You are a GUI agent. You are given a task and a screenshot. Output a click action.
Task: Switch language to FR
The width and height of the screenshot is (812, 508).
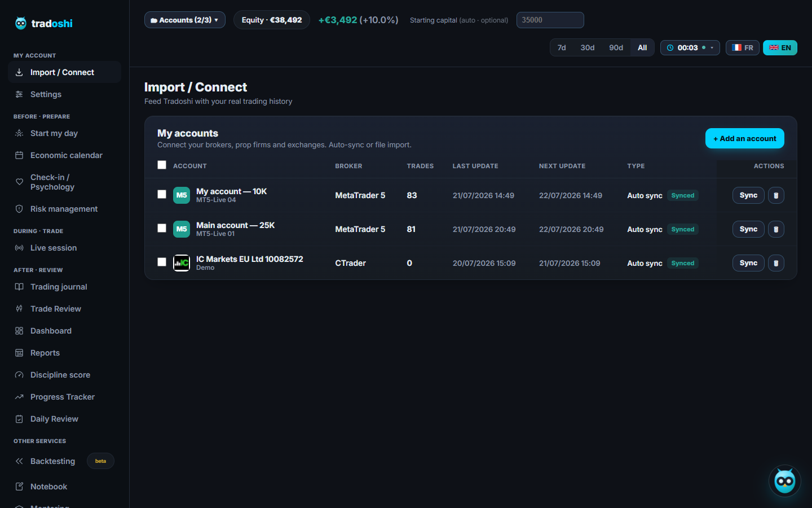743,47
